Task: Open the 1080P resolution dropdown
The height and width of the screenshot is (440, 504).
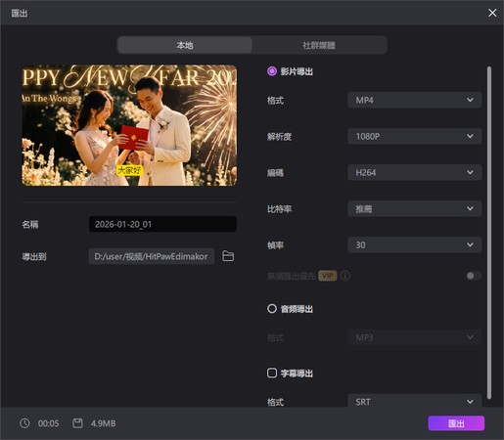Action: click(x=414, y=136)
